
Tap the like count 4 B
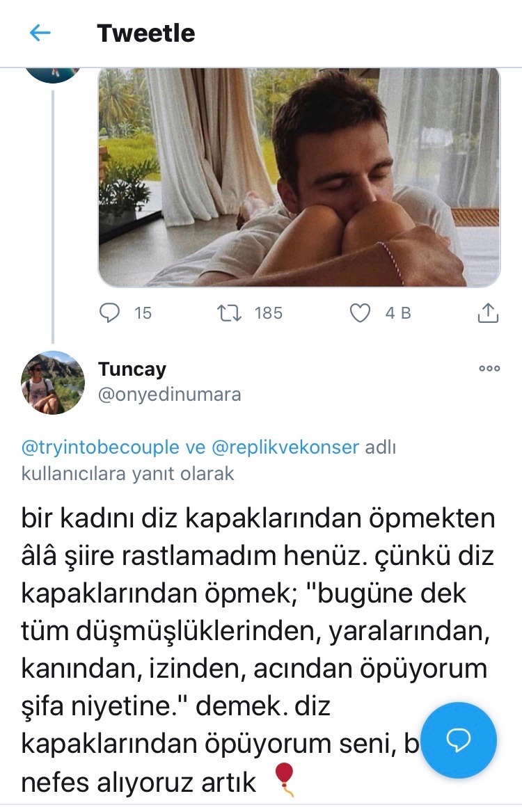(398, 313)
